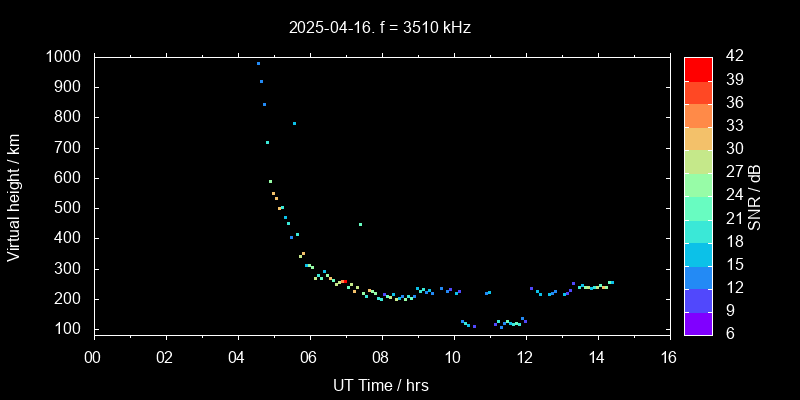Click the '08' tick label on the time axis
This screenshot has width=800, height=400.
coord(381,357)
